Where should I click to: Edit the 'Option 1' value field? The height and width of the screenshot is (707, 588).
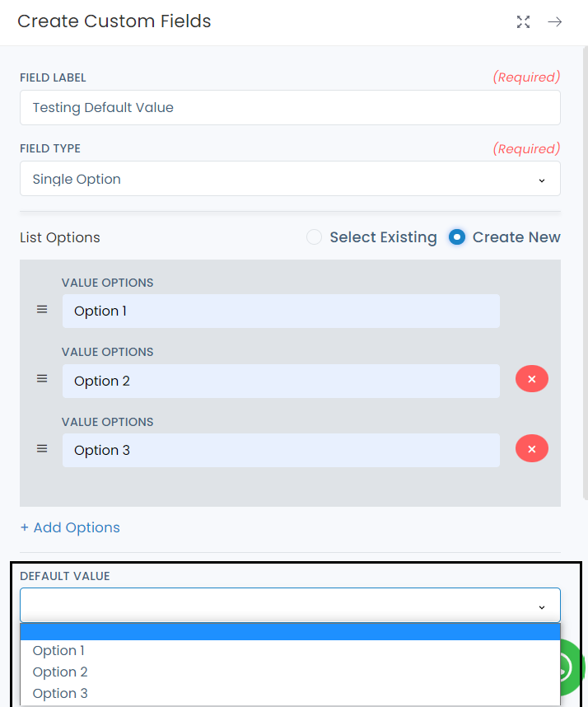[280, 311]
